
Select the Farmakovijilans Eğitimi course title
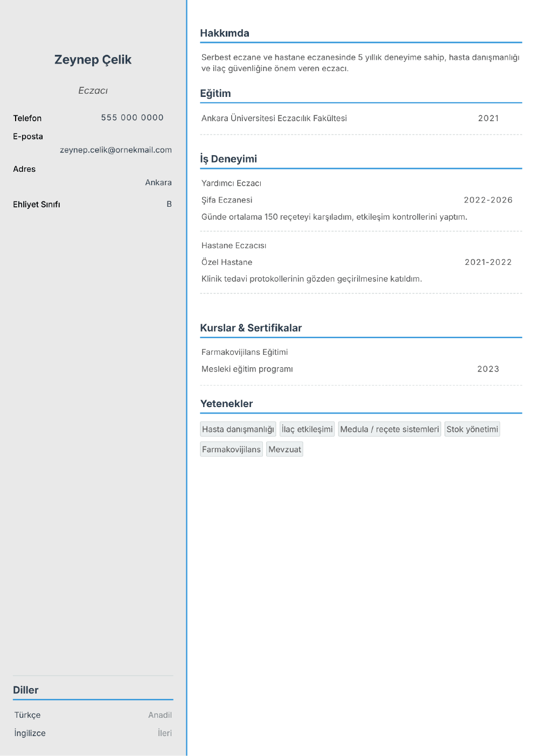pos(245,352)
